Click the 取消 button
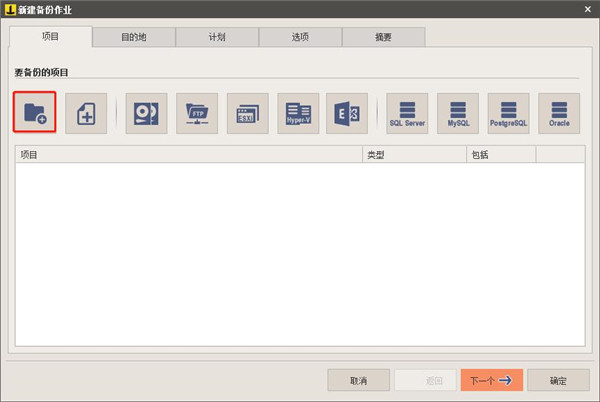This screenshot has height=402, width=600. tap(359, 380)
